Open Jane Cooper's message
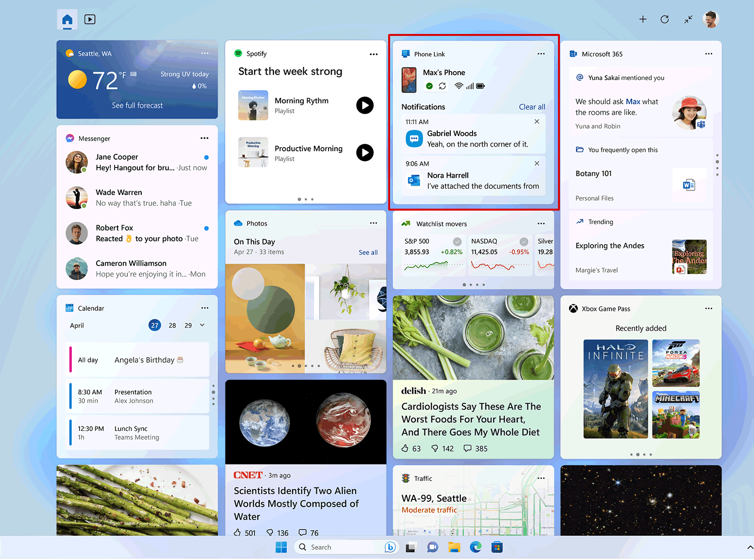 [137, 162]
